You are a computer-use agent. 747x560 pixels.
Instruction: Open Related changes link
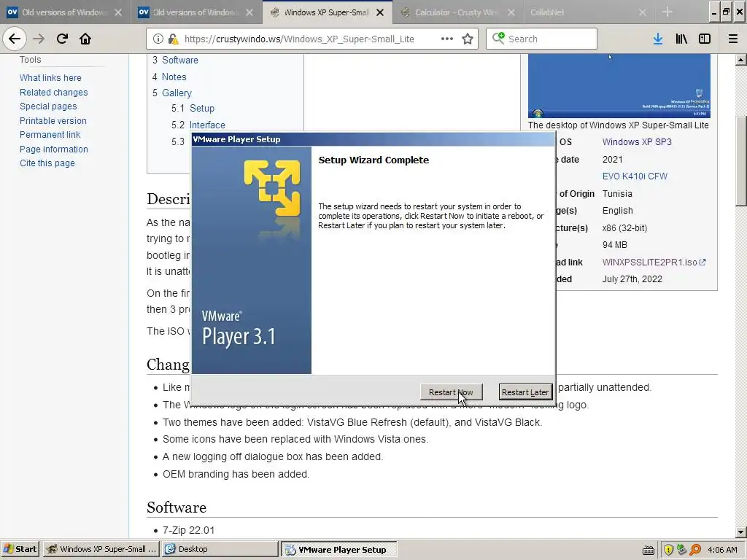tap(53, 93)
